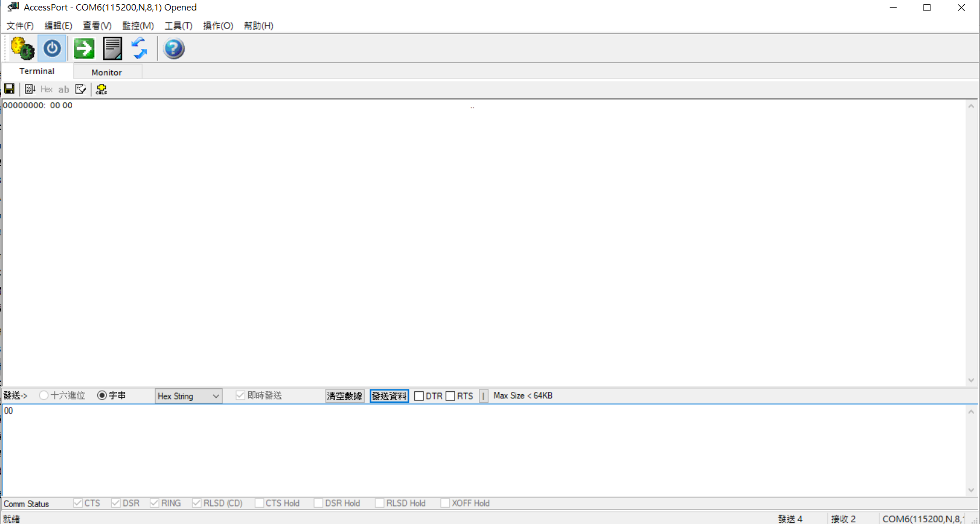Open the 工具(T) menu
This screenshot has height=524, width=980.
(x=178, y=26)
